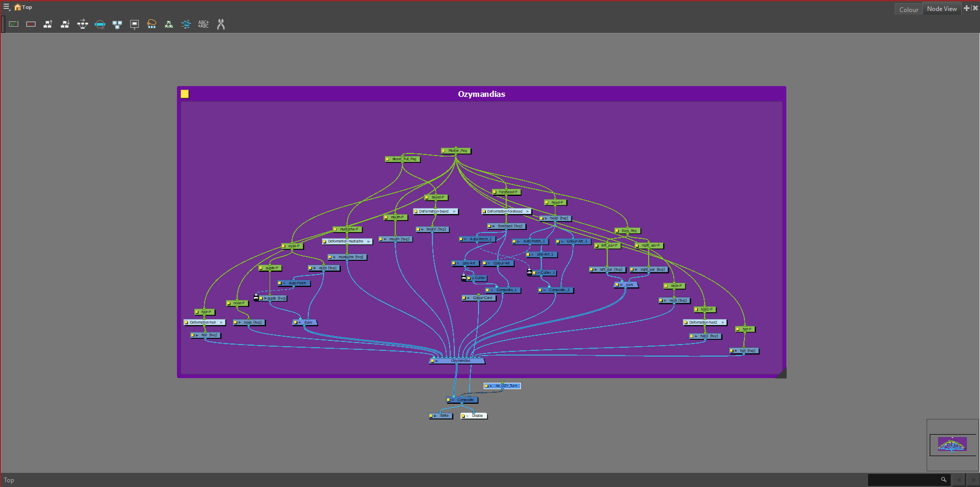Select the Write node
Image resolution: width=980 pixels, height=487 pixels.
pos(441,416)
